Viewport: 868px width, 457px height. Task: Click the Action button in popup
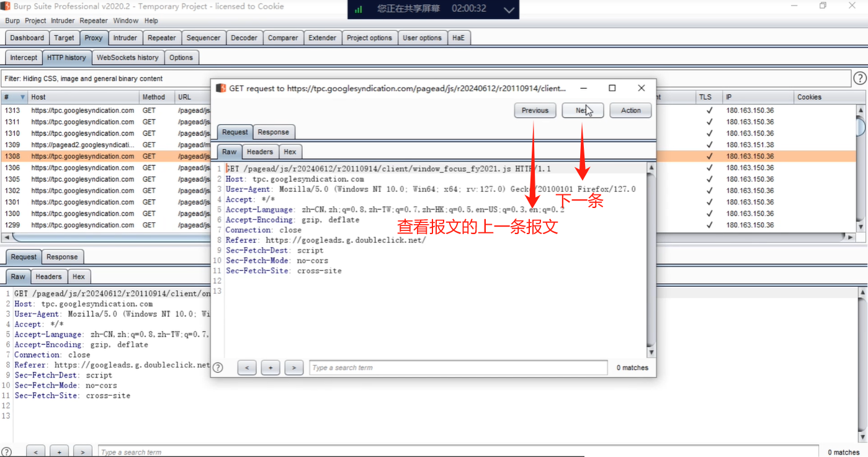pyautogui.click(x=630, y=111)
